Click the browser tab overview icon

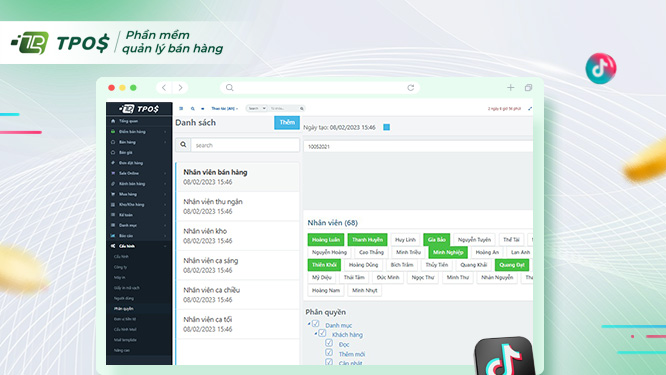[x=528, y=87]
